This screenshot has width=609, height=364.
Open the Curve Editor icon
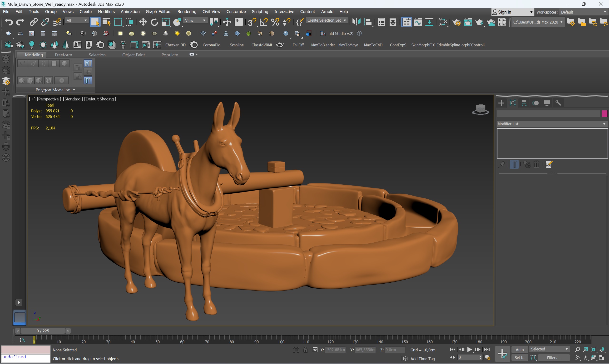coord(418,22)
